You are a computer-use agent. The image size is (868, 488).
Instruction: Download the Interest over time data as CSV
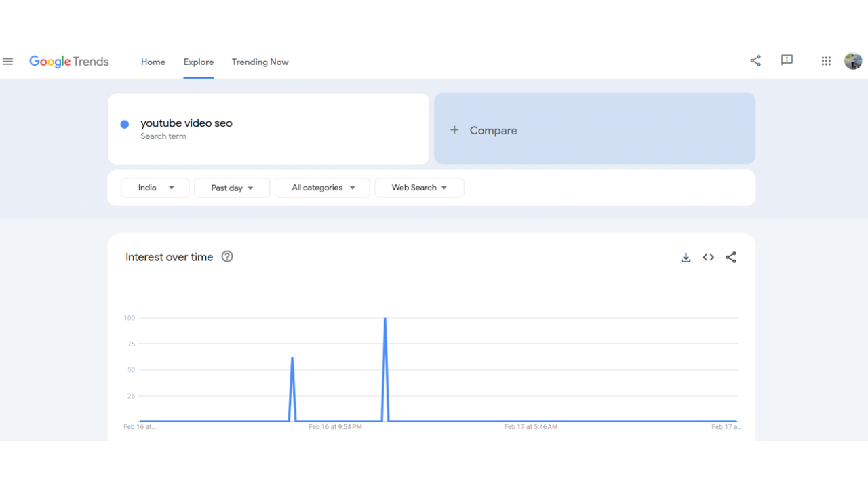point(686,258)
